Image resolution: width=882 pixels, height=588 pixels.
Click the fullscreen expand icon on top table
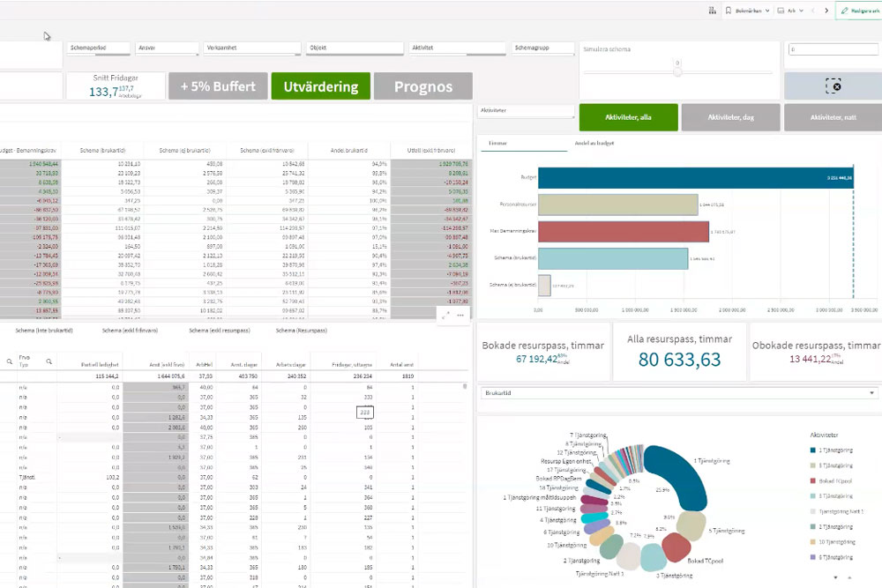point(445,316)
